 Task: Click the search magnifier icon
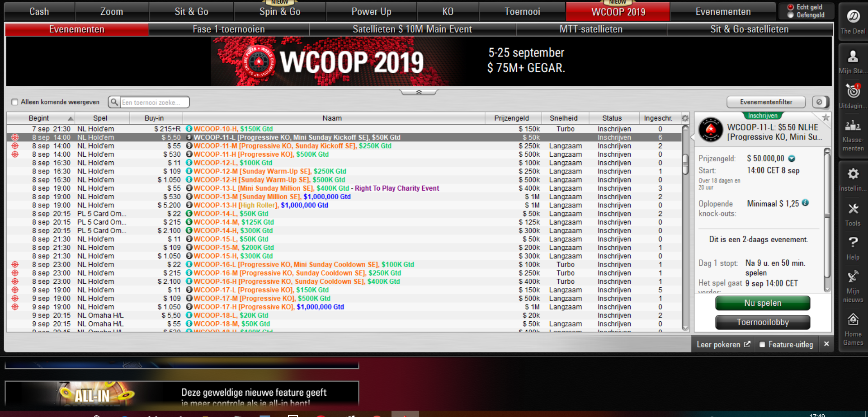[x=114, y=102]
